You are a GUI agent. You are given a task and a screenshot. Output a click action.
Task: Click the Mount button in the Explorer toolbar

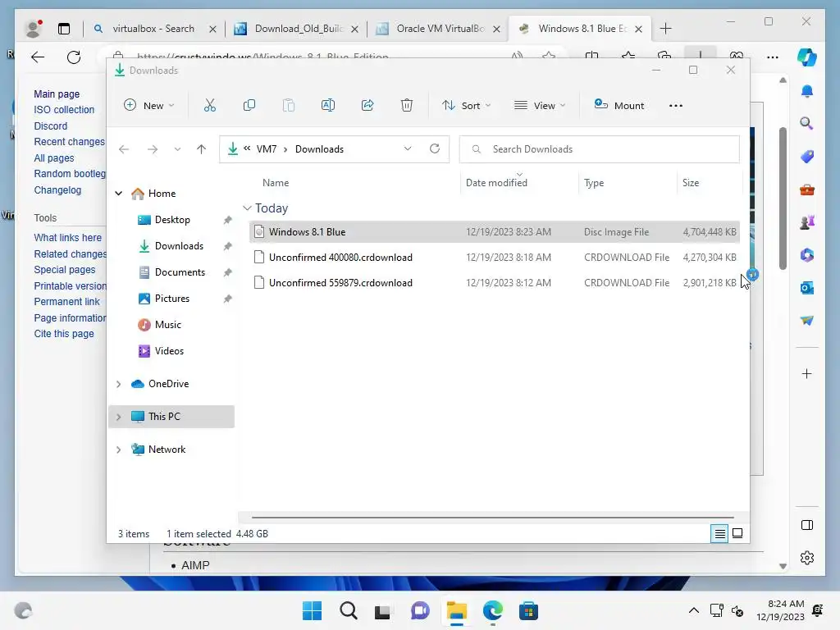click(x=619, y=106)
